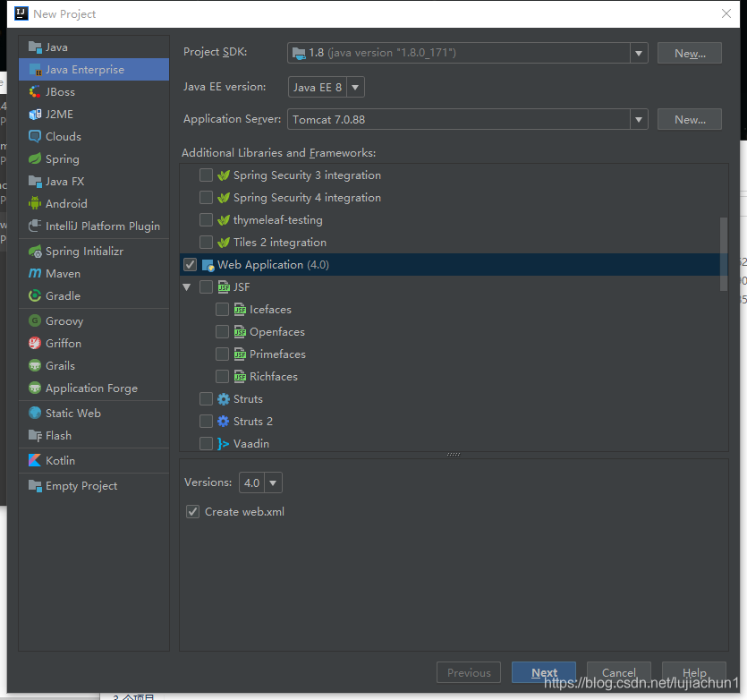747x700 pixels.
Task: Click the Tiles 2 integration leaf icon
Action: pos(224,243)
